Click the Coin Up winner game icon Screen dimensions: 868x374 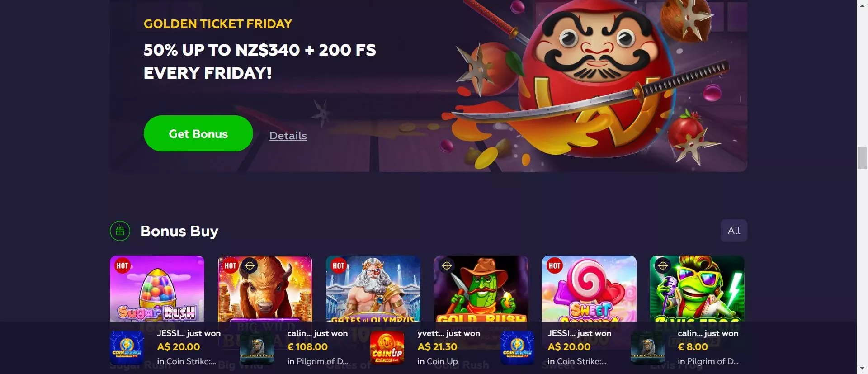[387, 348]
